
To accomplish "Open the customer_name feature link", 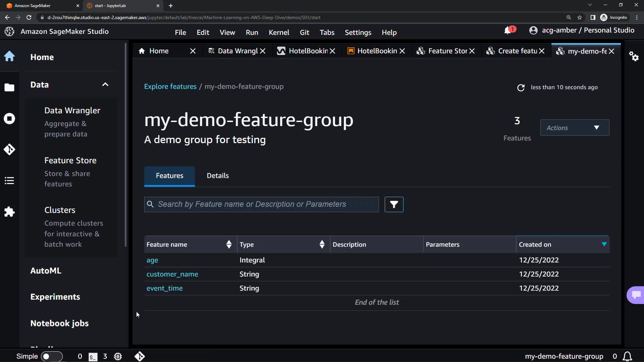I will coord(172,274).
